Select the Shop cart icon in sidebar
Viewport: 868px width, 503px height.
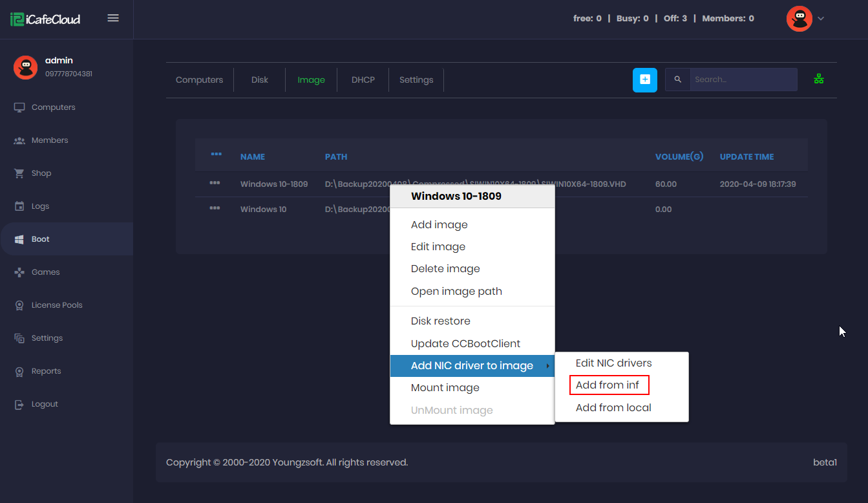[x=20, y=173]
